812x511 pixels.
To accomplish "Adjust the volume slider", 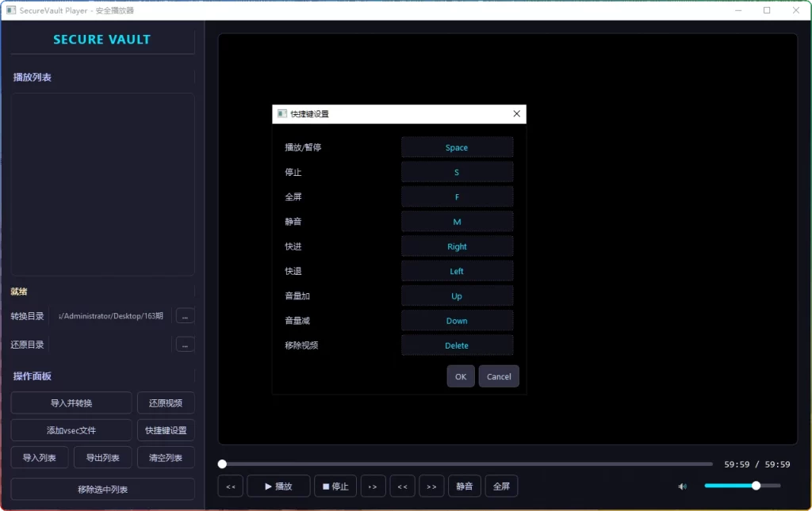I will [755, 486].
